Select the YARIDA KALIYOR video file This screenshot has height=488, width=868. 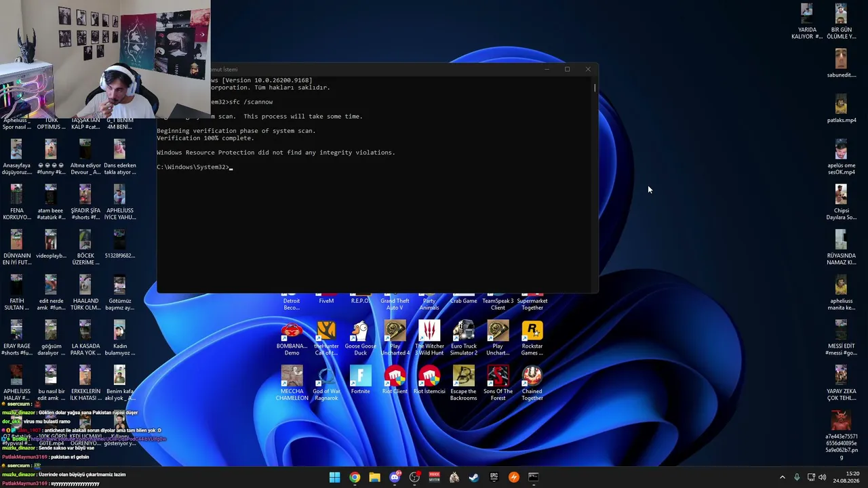click(806, 22)
